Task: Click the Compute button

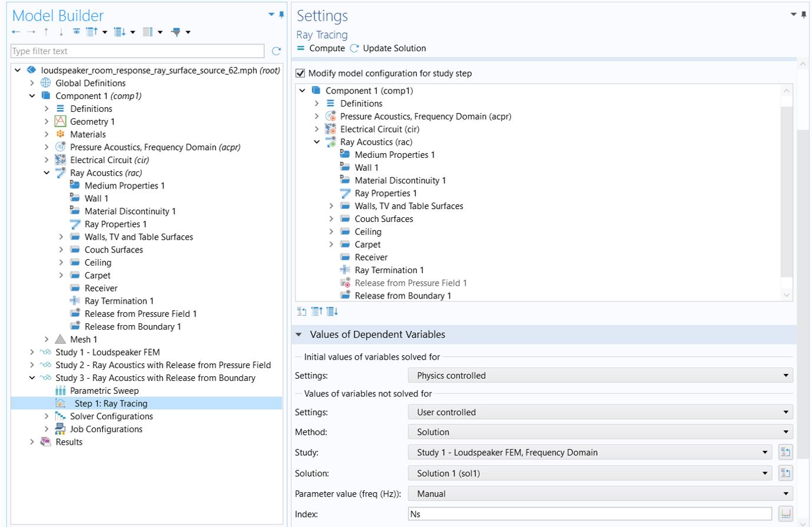Action: pyautogui.click(x=321, y=48)
